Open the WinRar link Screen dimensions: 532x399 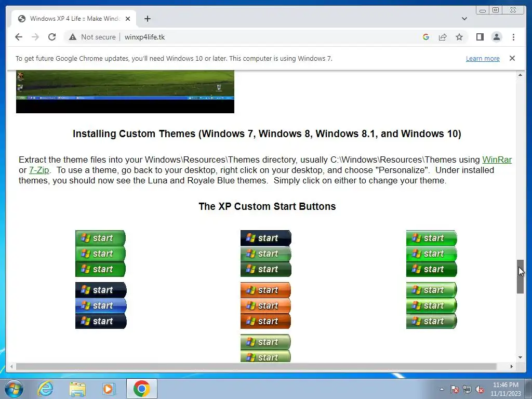click(497, 160)
